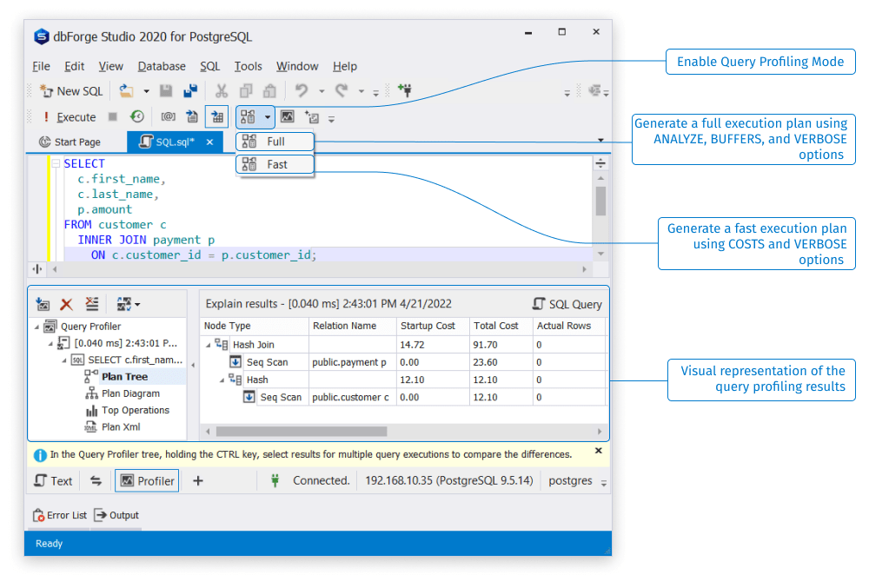869x588 pixels.
Task: Collapse the Query Profiler tree node
Action: (x=36, y=327)
